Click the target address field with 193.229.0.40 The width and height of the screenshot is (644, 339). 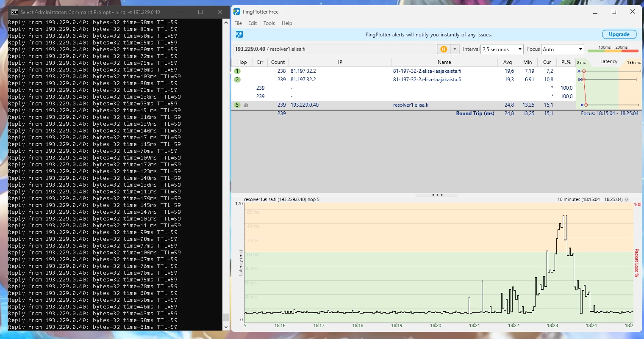335,49
